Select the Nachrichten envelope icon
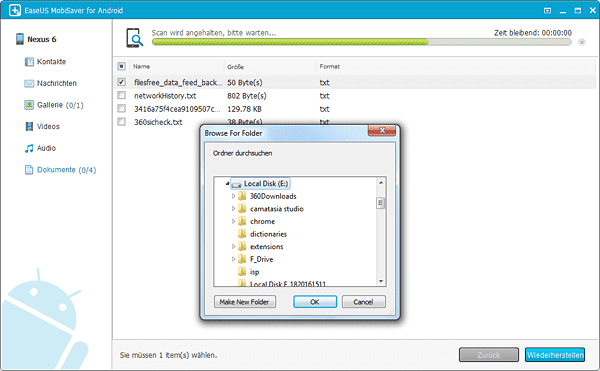Viewport: 600px width, 371px height. 29,83
